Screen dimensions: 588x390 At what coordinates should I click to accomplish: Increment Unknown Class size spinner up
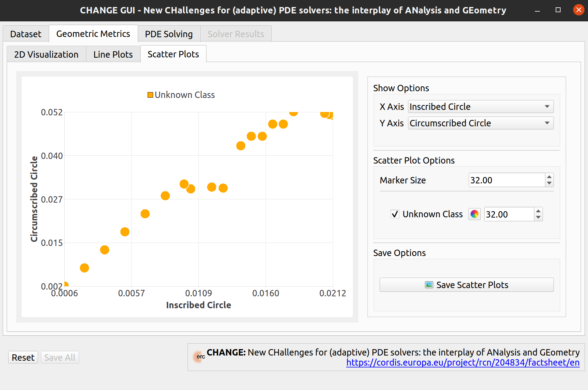(x=538, y=211)
